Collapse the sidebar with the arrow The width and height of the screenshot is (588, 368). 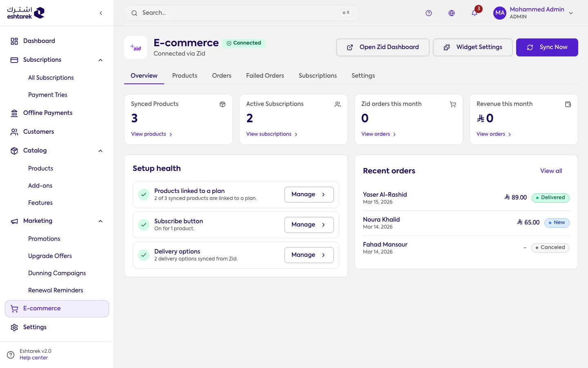click(101, 13)
